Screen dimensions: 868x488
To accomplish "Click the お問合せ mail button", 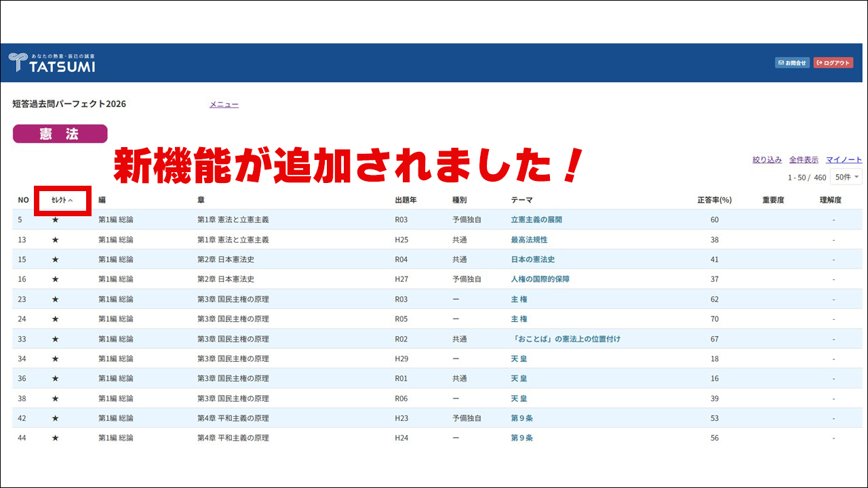I will click(x=792, y=63).
